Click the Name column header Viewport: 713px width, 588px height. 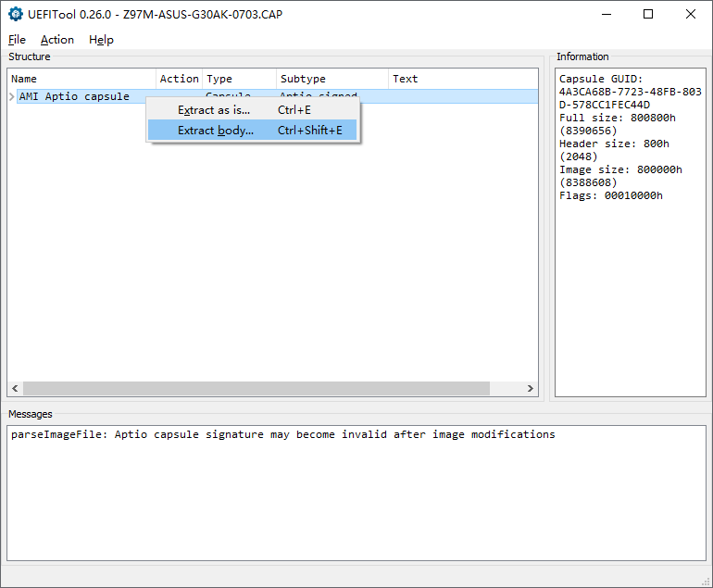click(x=81, y=79)
